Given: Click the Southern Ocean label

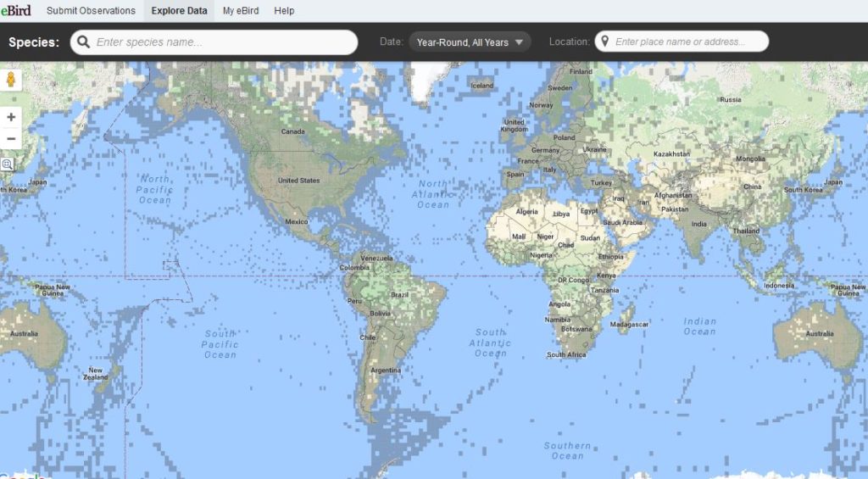Looking at the screenshot, I should coord(567,451).
